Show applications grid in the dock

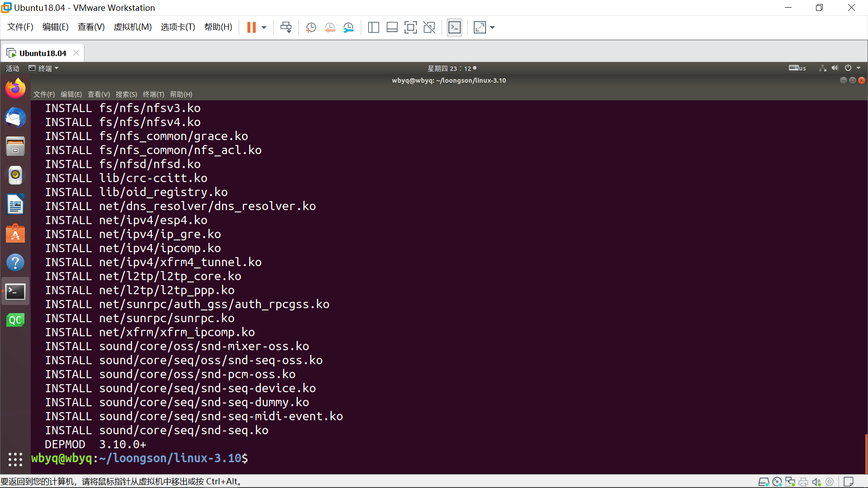[15, 459]
